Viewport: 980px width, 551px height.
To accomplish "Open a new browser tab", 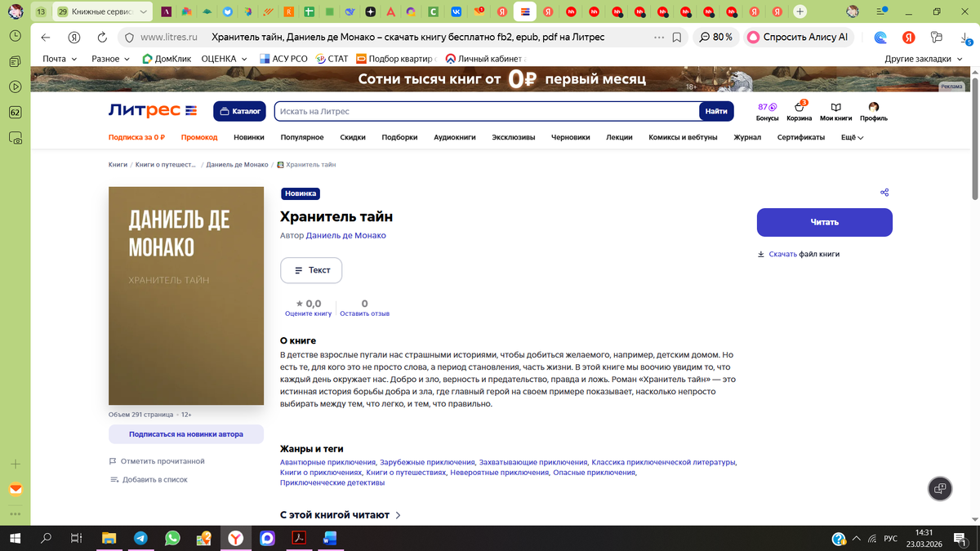I will click(x=800, y=11).
